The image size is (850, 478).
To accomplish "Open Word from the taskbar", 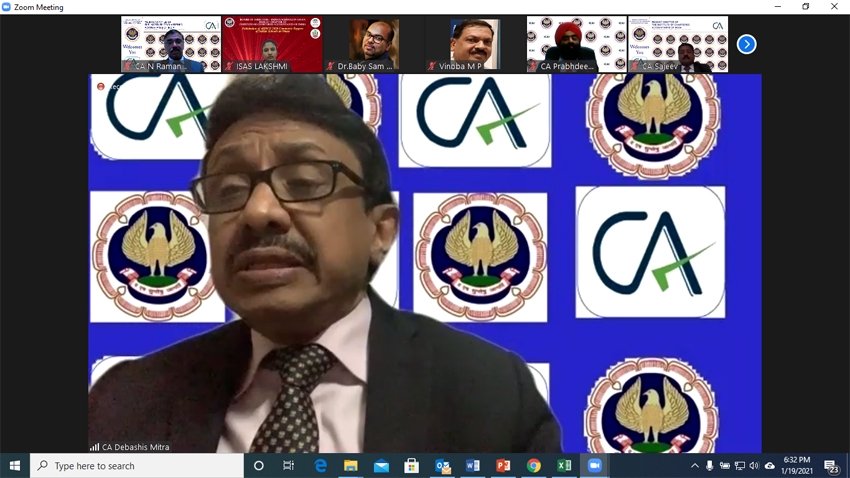I will tap(473, 466).
